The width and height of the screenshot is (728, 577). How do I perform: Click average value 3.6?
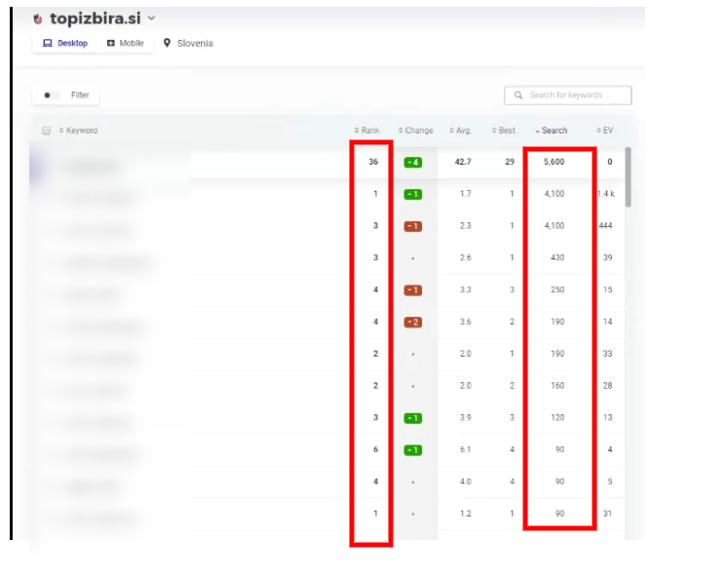click(x=466, y=322)
